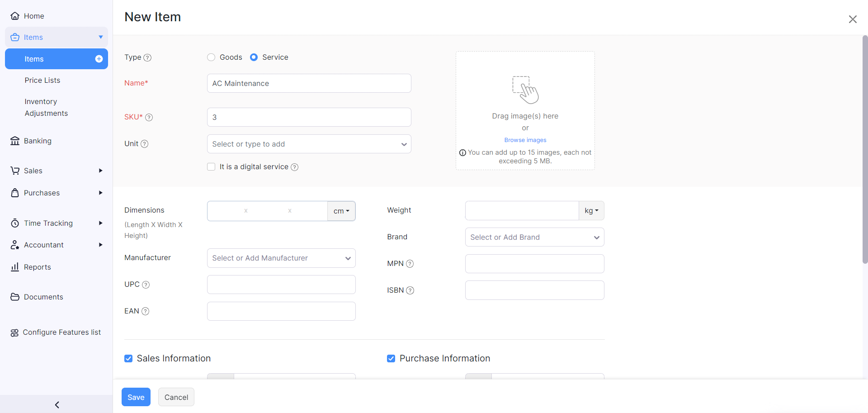Screen dimensions: 868x413
Task: Click the UPC help icon
Action: tap(146, 285)
